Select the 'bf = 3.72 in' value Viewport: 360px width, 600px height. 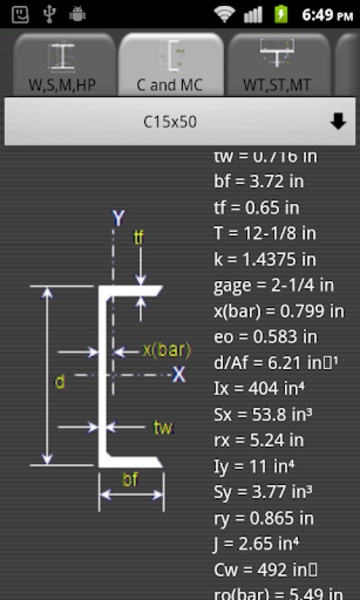[x=259, y=181]
